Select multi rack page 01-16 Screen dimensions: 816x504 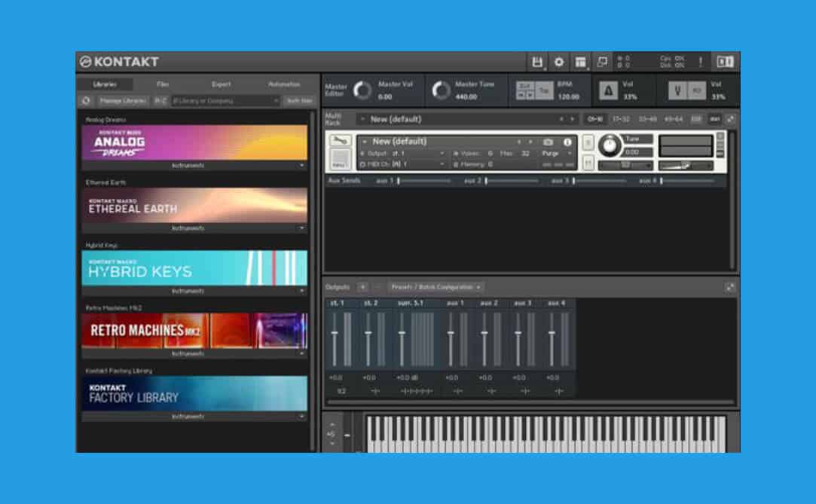pyautogui.click(x=594, y=119)
